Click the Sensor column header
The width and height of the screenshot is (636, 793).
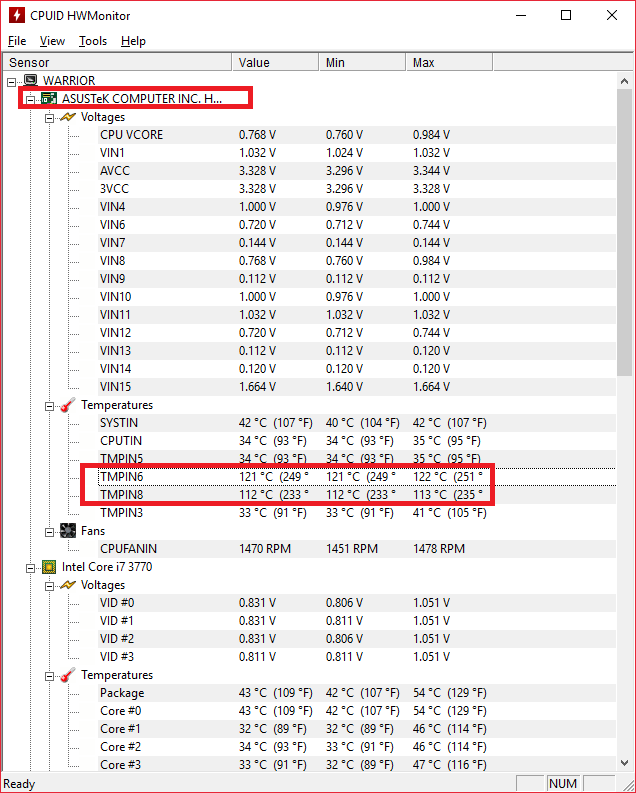click(x=117, y=62)
